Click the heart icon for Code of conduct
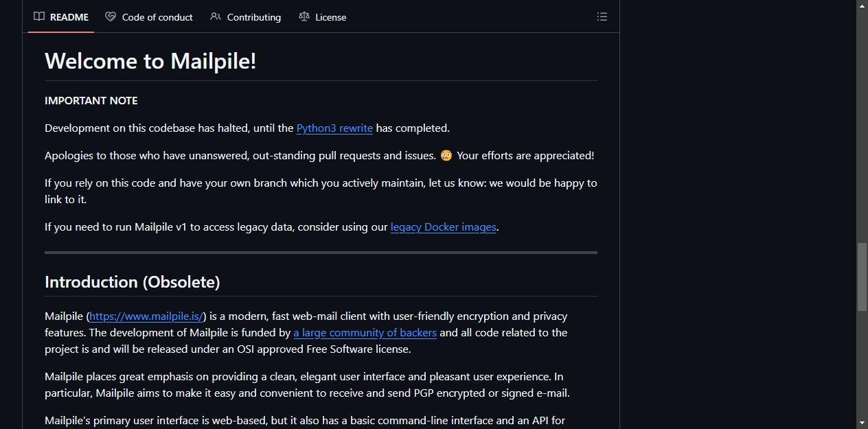 tap(111, 17)
